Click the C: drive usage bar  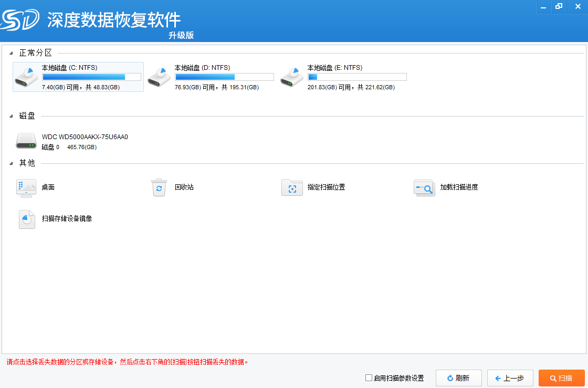[x=91, y=77]
